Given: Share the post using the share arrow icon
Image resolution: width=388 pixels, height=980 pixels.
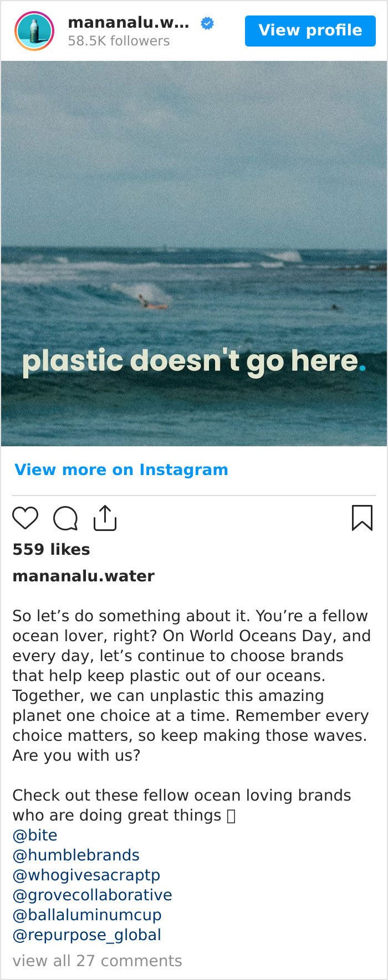Looking at the screenshot, I should click(105, 518).
